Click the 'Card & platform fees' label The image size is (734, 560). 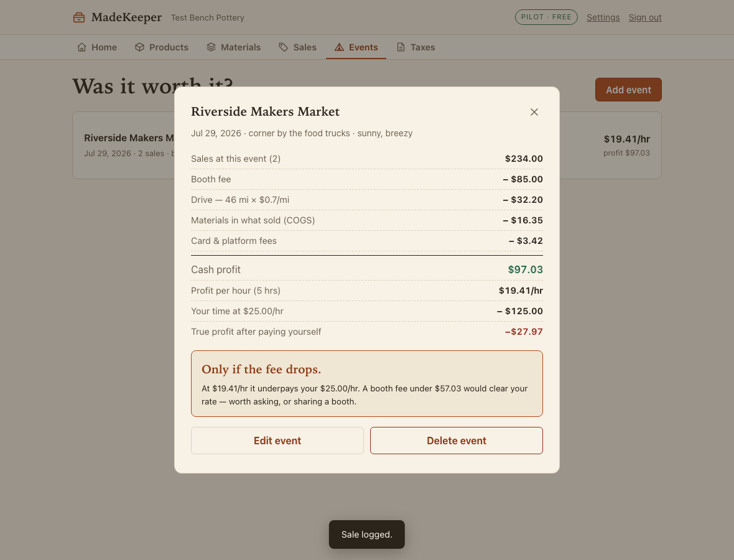pyautogui.click(x=234, y=241)
